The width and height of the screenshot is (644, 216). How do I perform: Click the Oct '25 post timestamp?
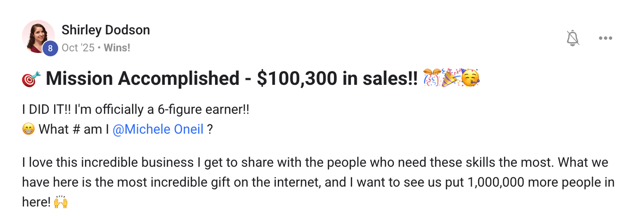tap(78, 48)
